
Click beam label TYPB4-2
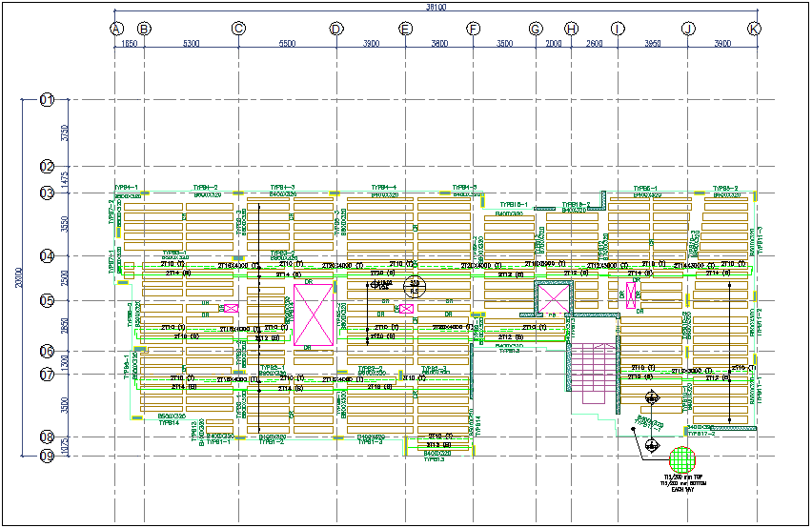tap(206, 188)
